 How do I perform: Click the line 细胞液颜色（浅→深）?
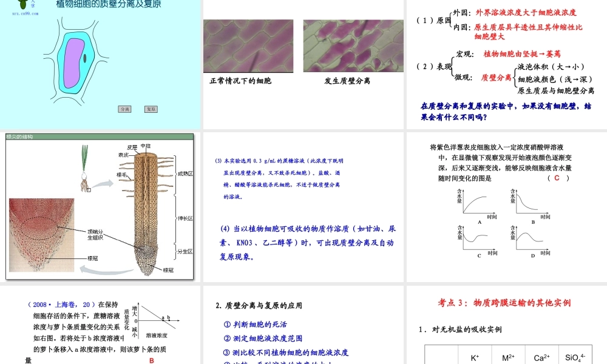click(x=555, y=79)
